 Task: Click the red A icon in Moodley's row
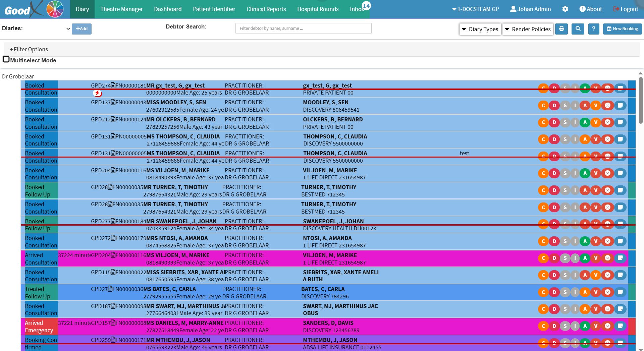click(585, 106)
